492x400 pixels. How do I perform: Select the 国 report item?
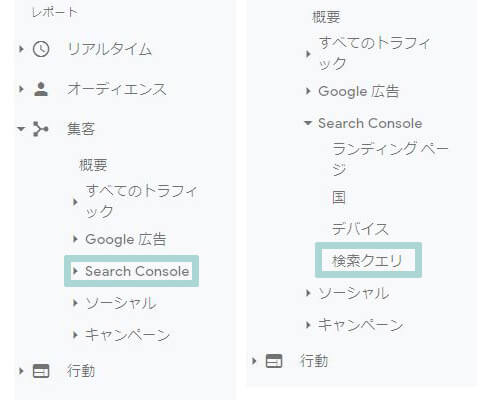(x=339, y=197)
